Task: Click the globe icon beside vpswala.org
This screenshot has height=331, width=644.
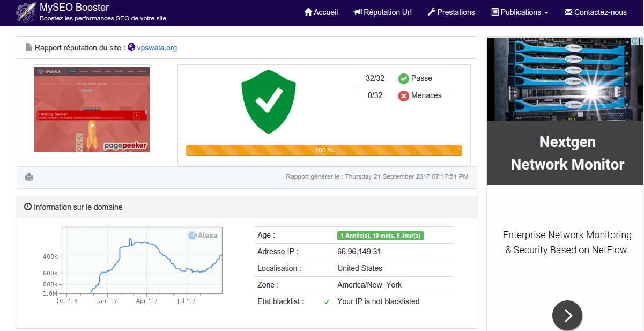Action: (131, 48)
